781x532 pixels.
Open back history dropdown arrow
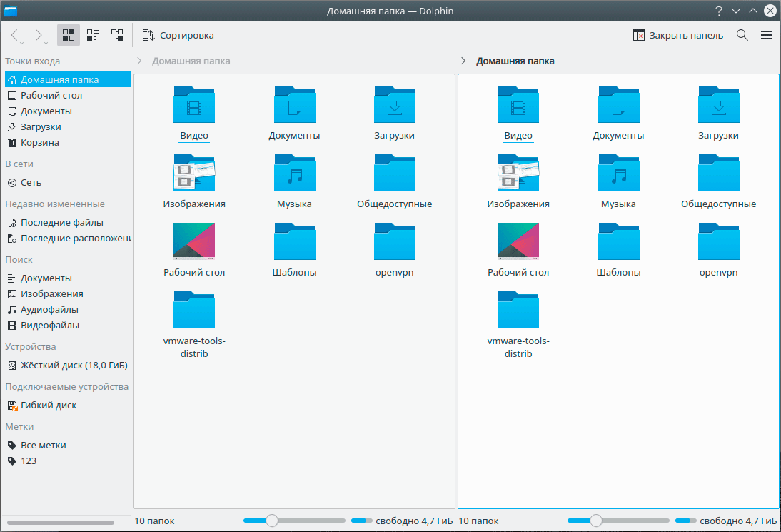[x=21, y=44]
